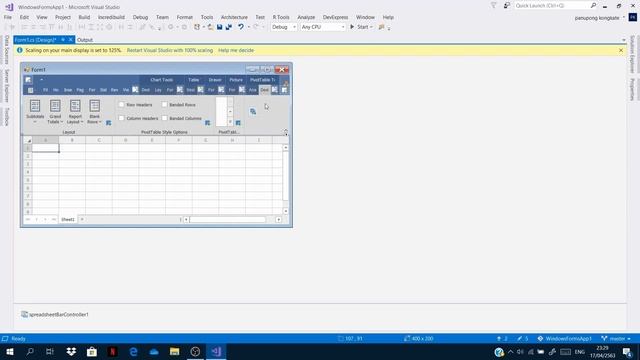This screenshot has height=360, width=640.
Task: Click the spreadsheet vertical scrollbar
Action: pos(285,179)
